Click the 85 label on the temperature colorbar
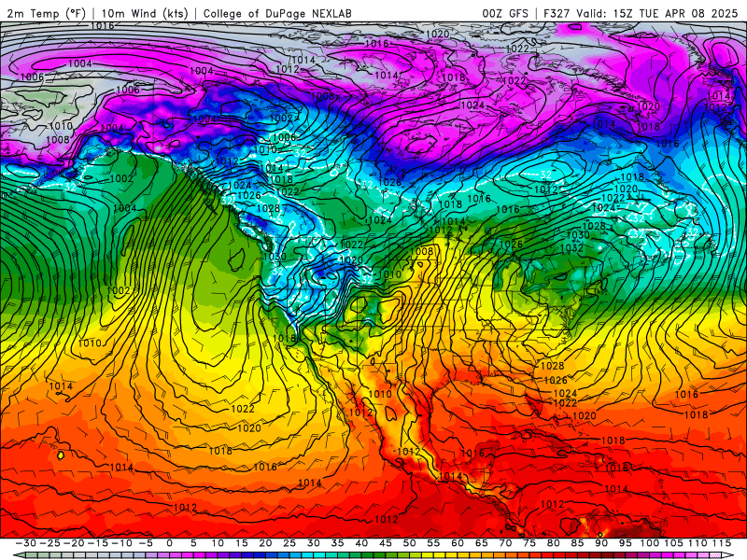The height and width of the screenshot is (560, 747). click(577, 543)
